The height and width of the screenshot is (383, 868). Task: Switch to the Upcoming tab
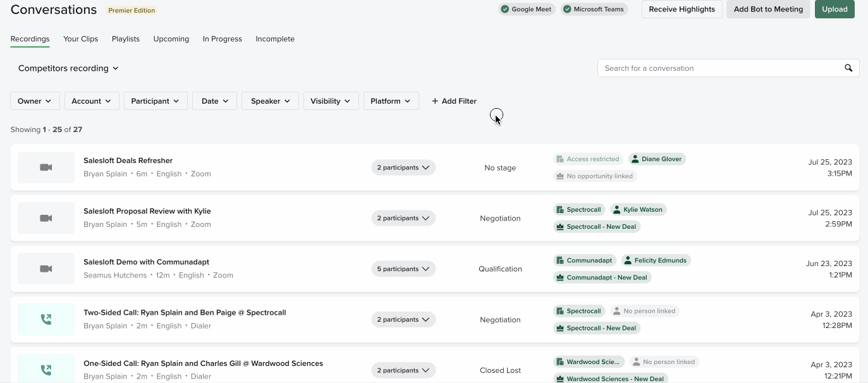coord(171,39)
